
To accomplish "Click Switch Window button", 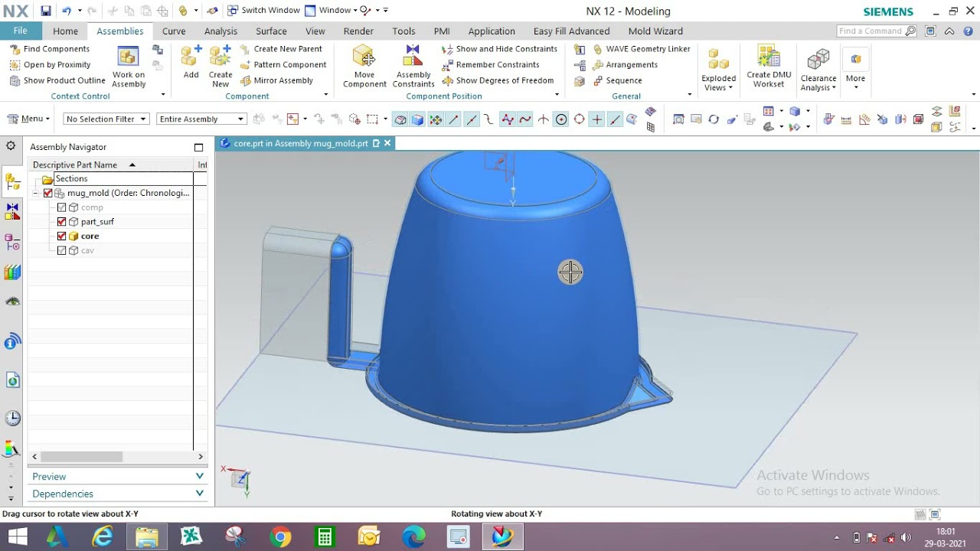I will point(263,11).
